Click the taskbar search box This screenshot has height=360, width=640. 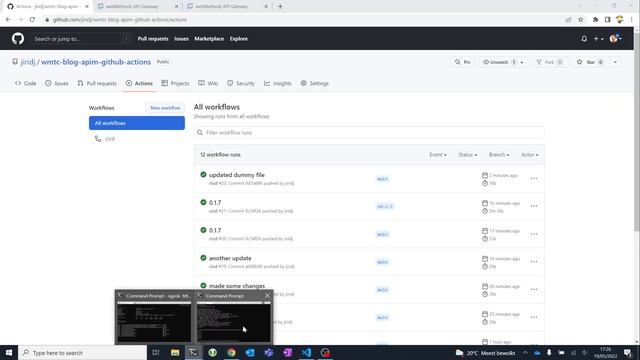pyautogui.click(x=82, y=353)
